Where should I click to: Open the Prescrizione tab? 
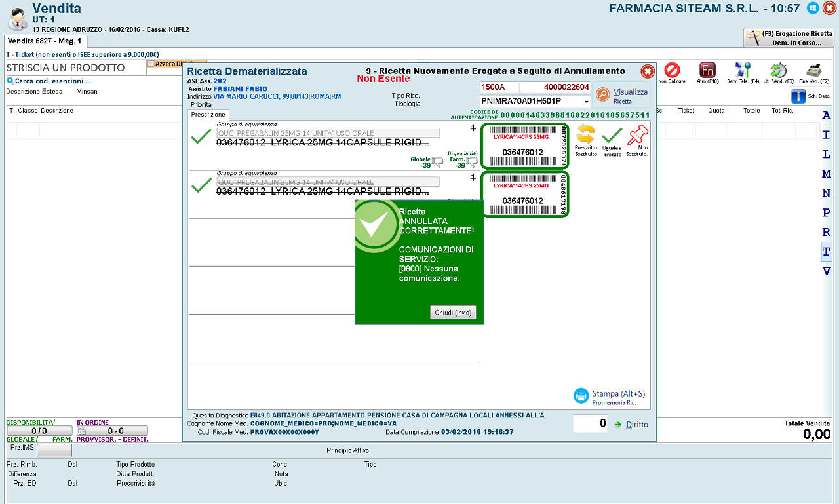click(x=208, y=115)
